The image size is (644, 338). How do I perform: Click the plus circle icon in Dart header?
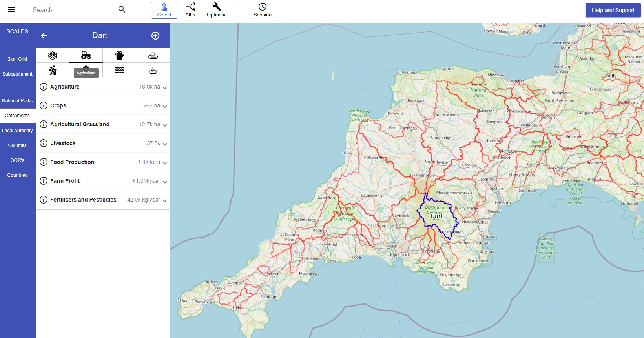(x=155, y=36)
